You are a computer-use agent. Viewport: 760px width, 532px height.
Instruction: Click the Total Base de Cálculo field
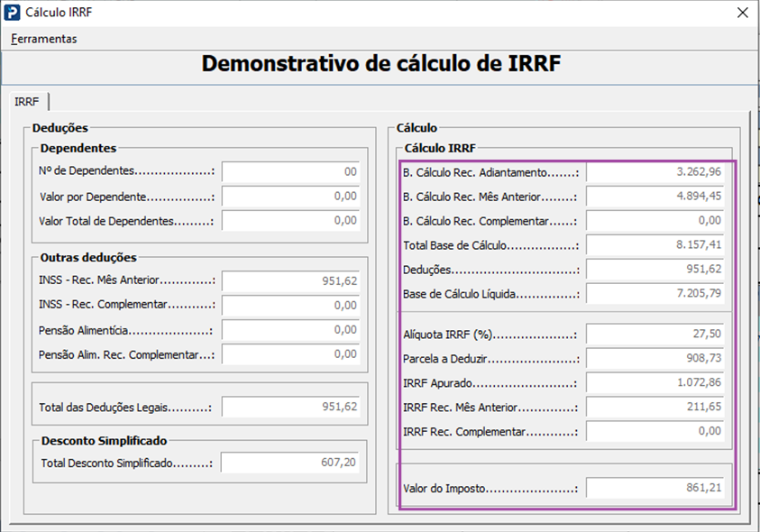[655, 245]
